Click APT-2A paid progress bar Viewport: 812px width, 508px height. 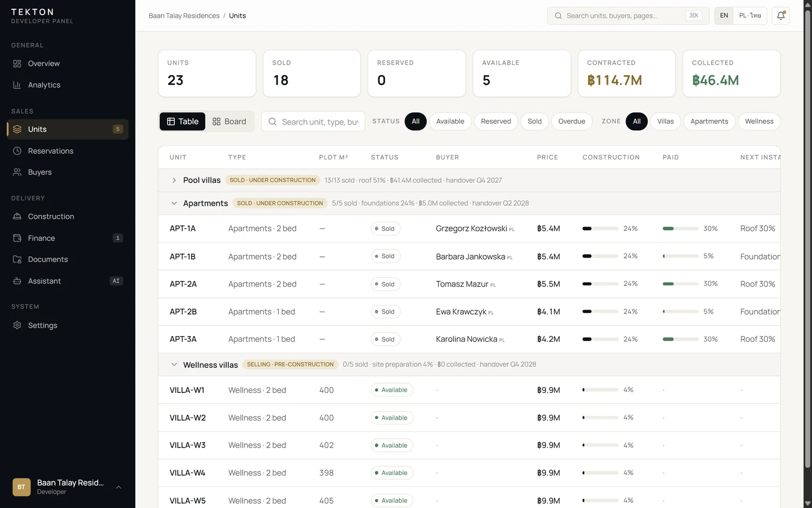pos(681,284)
